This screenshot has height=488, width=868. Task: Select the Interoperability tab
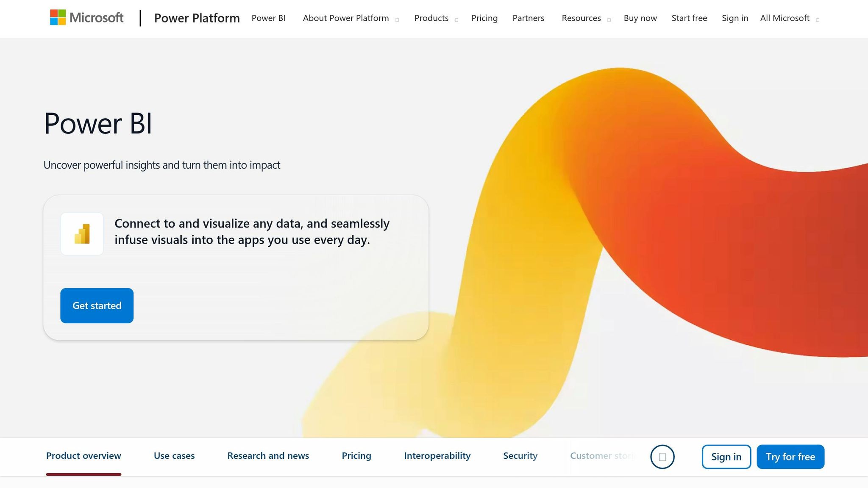point(437,456)
